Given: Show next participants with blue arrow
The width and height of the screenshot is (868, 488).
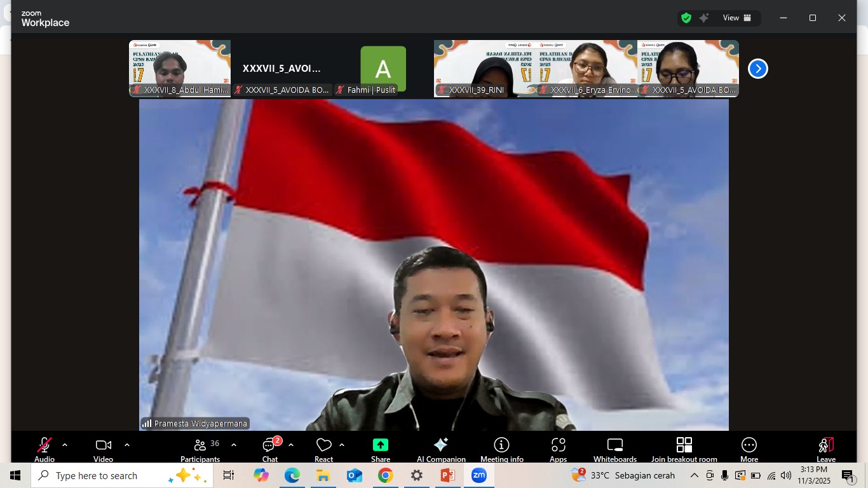Looking at the screenshot, I should point(757,69).
